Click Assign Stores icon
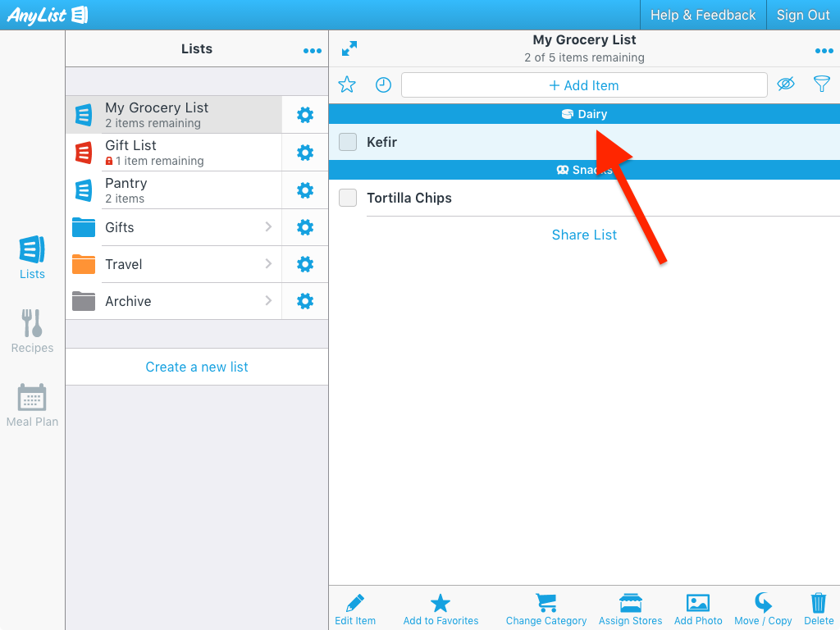This screenshot has width=840, height=630. pos(630,609)
